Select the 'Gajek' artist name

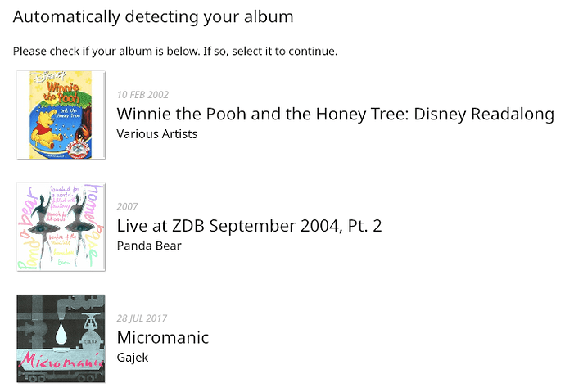click(133, 357)
